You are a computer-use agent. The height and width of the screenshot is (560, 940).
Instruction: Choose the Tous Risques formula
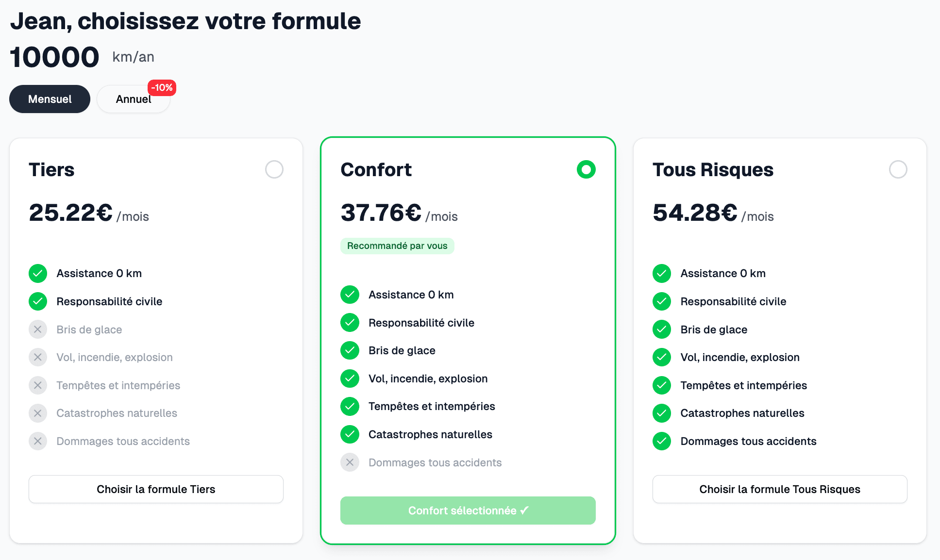coord(779,489)
